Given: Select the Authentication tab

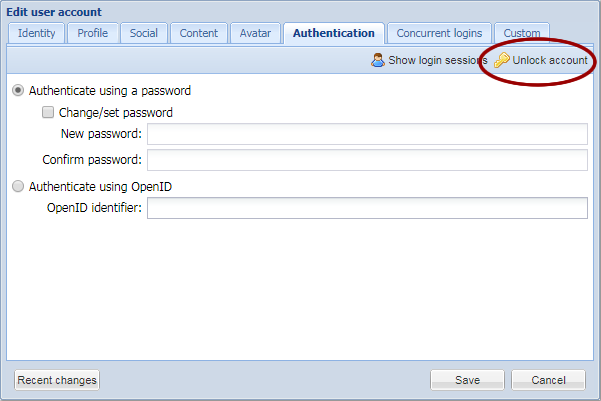Looking at the screenshot, I should [334, 33].
